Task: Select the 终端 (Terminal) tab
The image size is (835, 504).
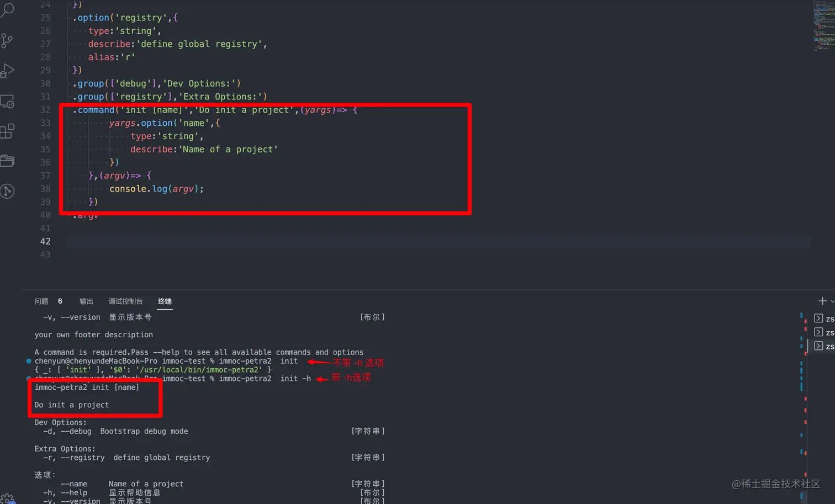Action: click(165, 301)
